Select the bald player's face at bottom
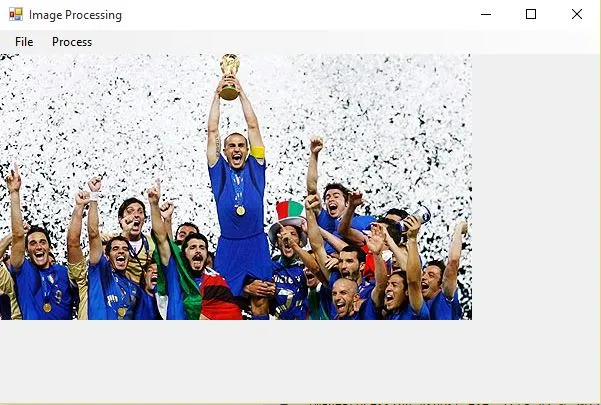Viewport: 601px width, 405px height. click(x=343, y=297)
